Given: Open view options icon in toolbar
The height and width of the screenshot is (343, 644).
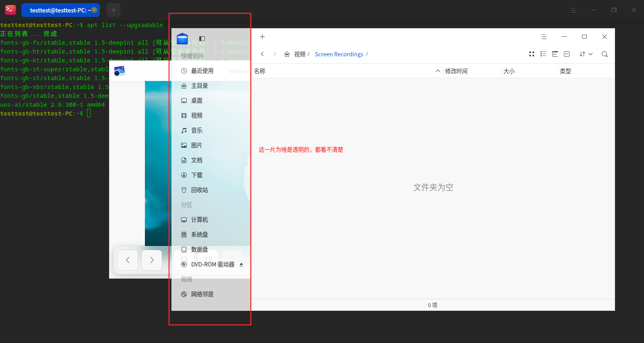Looking at the screenshot, I should pos(567,54).
